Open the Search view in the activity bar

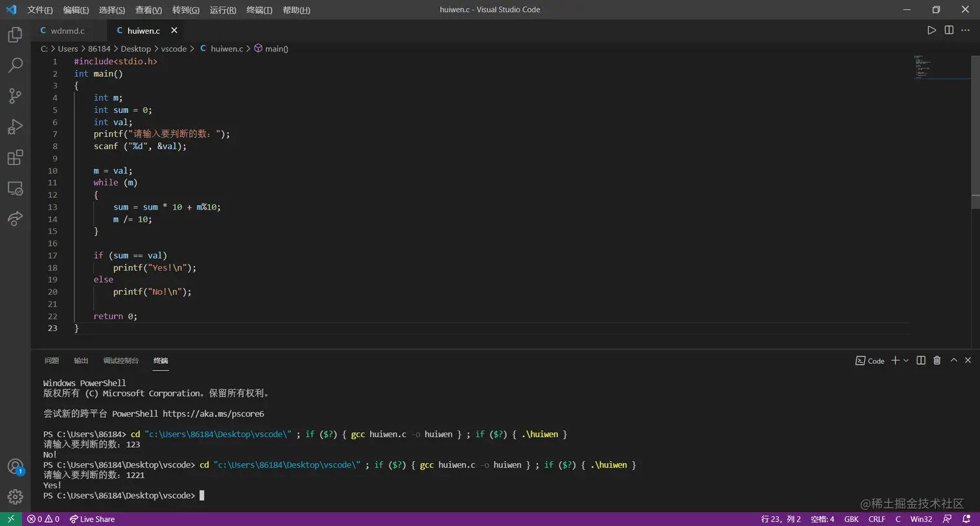pyautogui.click(x=15, y=65)
